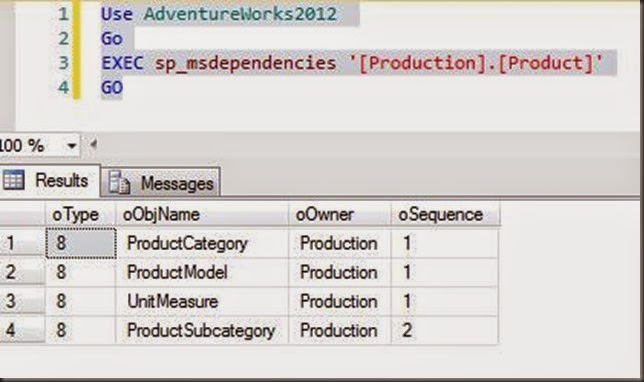The height and width of the screenshot is (382, 644).
Task: Click the Use keyword on line 1
Action: coord(117,14)
